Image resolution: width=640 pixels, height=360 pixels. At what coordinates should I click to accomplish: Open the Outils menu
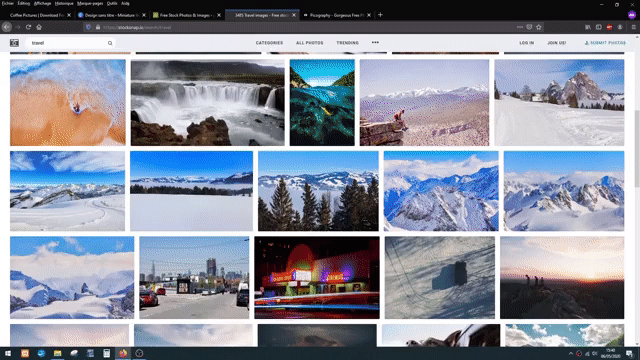[112, 3]
